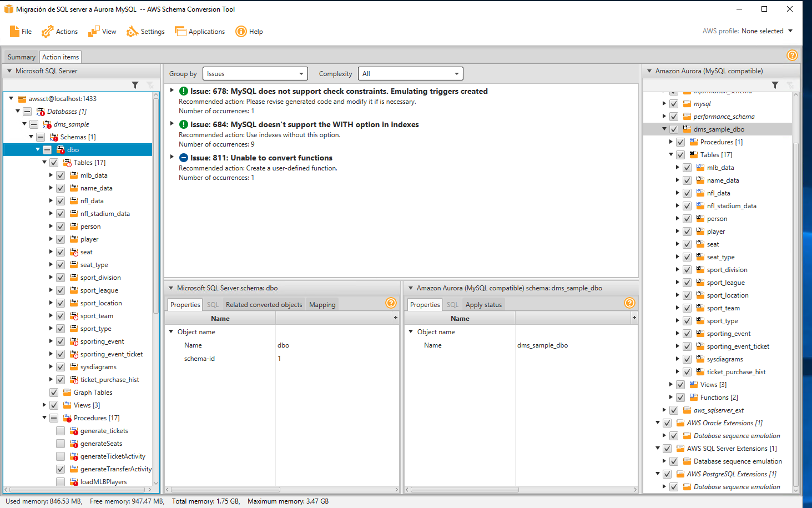Click the filter funnel icon in Microsoft SQL Server panel
Screen dimensions: 812x508
coord(135,85)
